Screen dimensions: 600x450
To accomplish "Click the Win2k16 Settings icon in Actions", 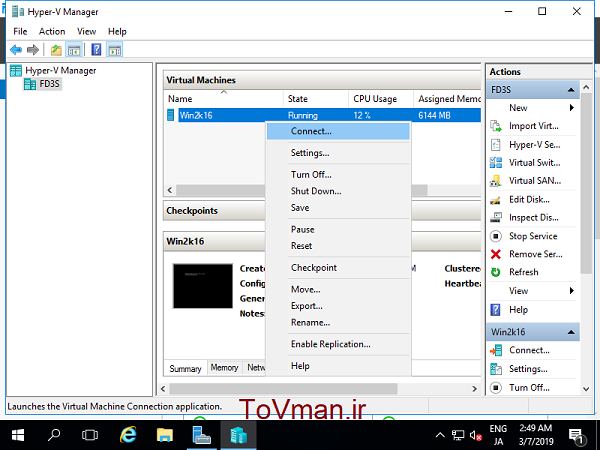I will [x=496, y=369].
